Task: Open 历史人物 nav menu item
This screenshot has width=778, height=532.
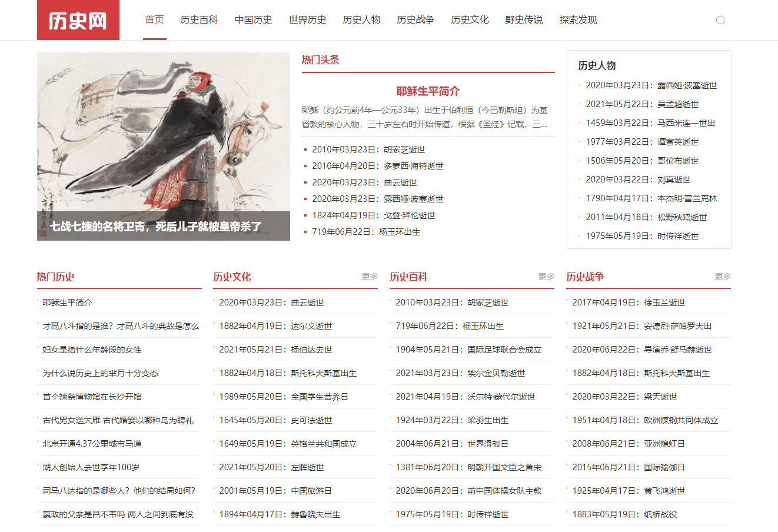Action: 361,20
